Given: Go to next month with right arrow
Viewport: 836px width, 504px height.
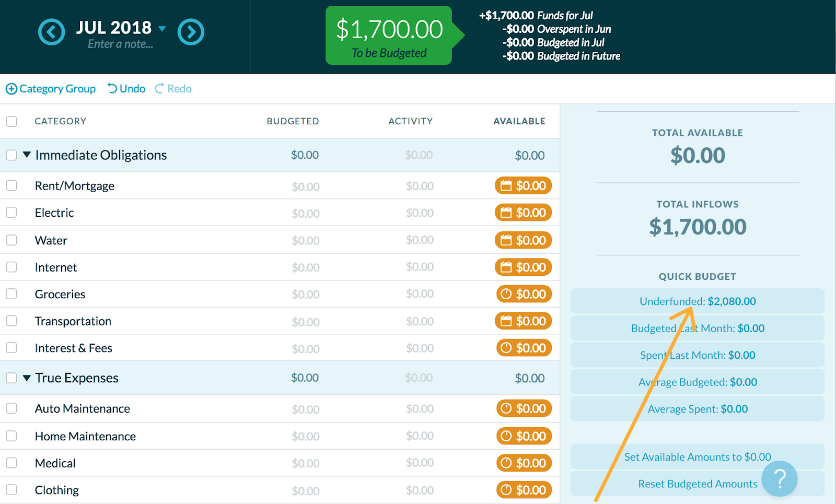Looking at the screenshot, I should (191, 32).
